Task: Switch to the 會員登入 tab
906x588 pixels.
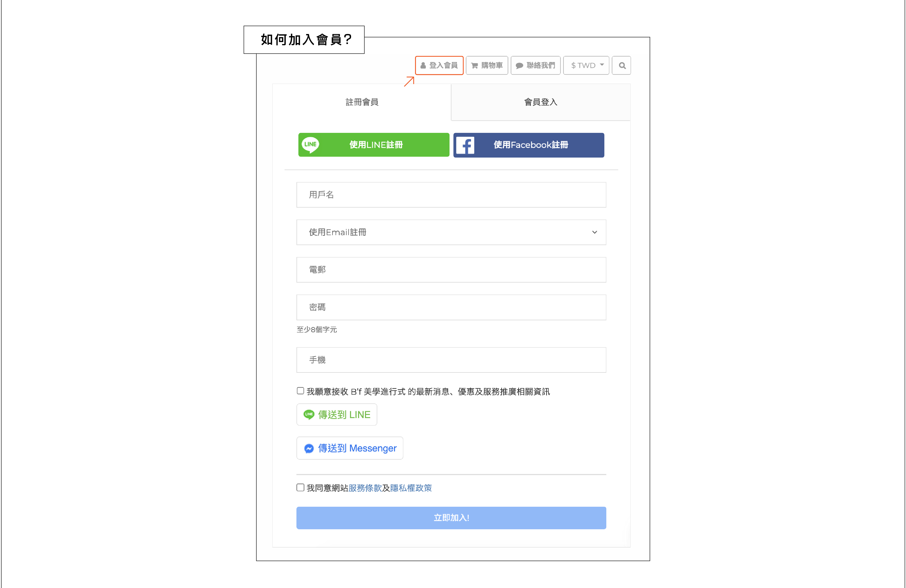Action: point(540,102)
